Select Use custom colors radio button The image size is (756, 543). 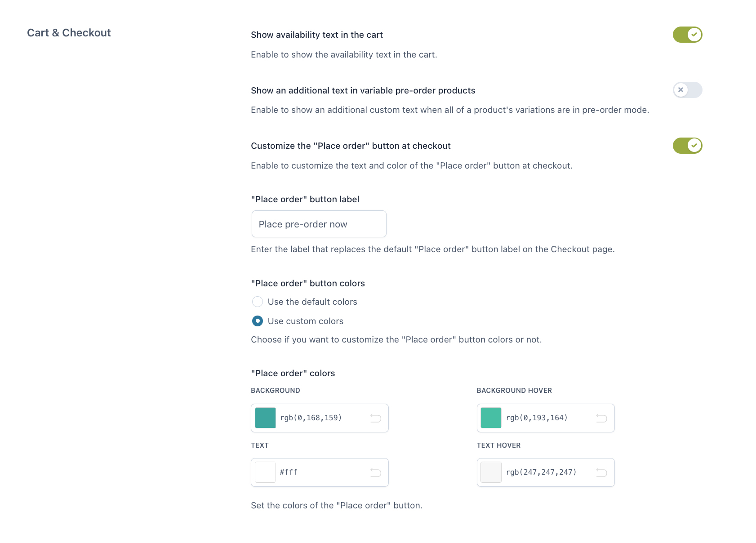258,321
